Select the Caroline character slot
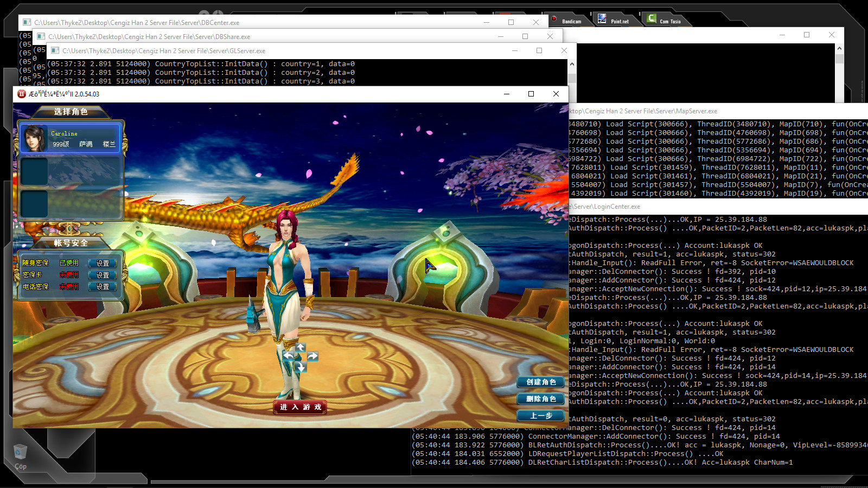The width and height of the screenshot is (868, 488). pyautogui.click(x=71, y=138)
